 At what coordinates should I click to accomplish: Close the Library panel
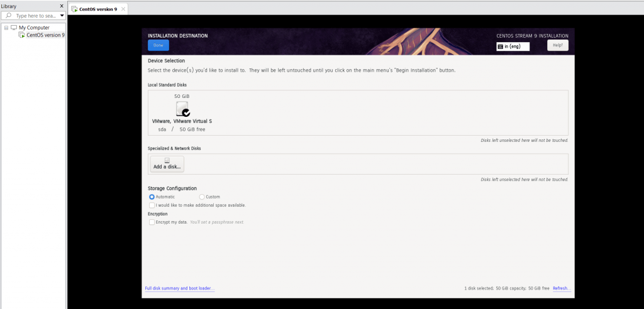pyautogui.click(x=62, y=6)
